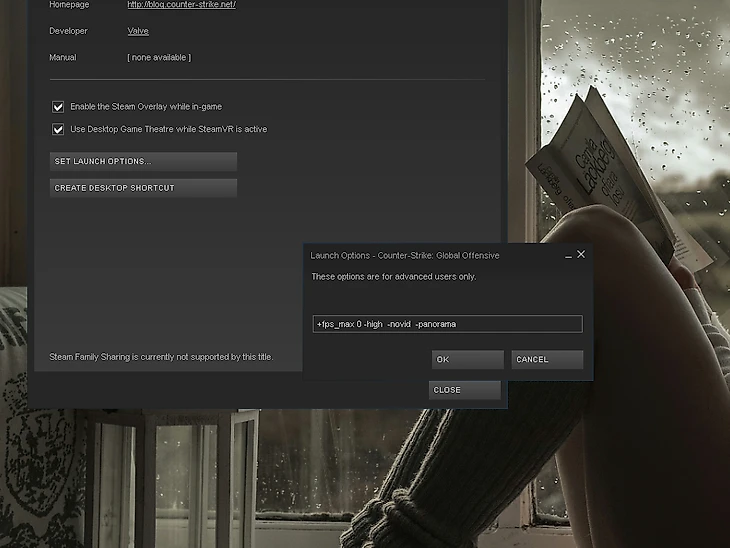Close Launch Options dialog with X icon
Screen dimensions: 730x548
[581, 254]
